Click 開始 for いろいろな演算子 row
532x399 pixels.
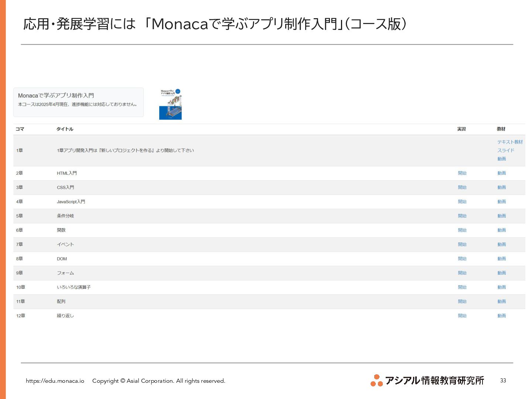[462, 287]
